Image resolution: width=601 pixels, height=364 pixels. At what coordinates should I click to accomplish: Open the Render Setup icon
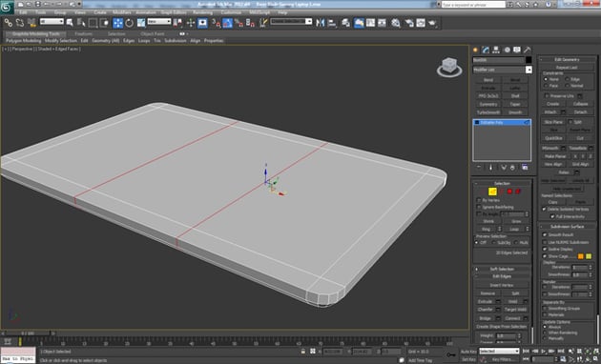pyautogui.click(x=410, y=23)
